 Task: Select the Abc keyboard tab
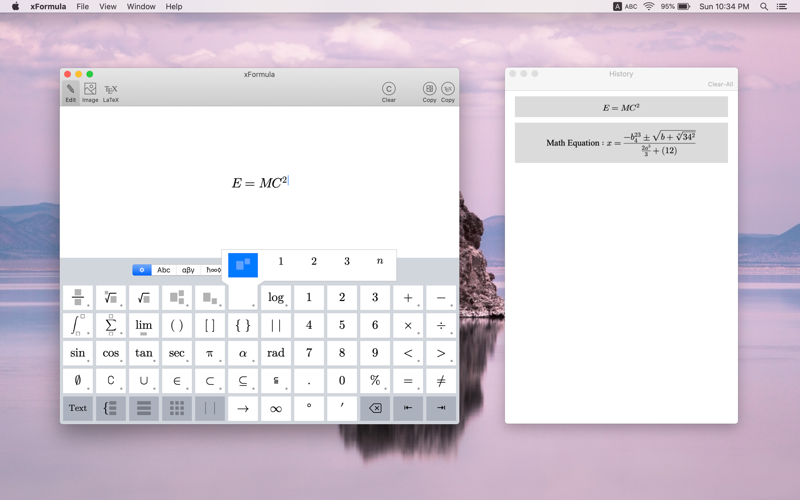[164, 270]
